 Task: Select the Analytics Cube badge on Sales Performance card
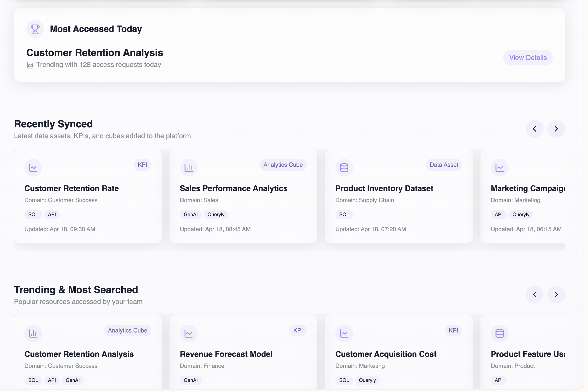click(283, 165)
